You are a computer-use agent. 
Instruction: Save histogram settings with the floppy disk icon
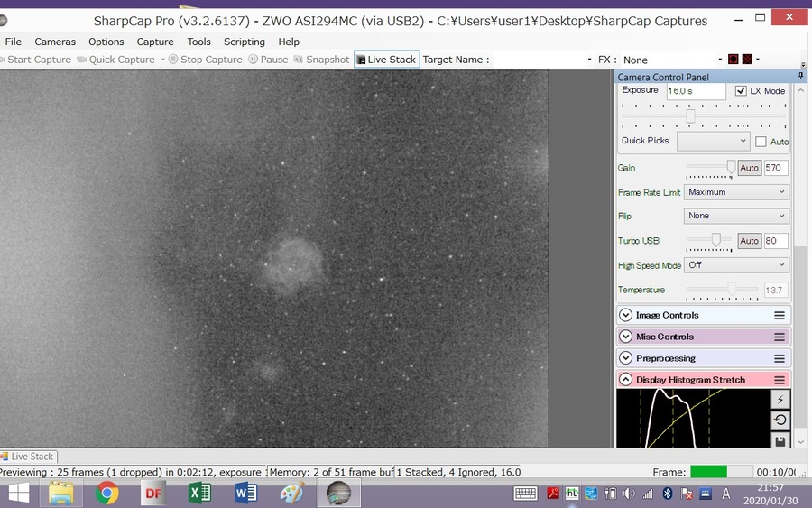click(x=780, y=440)
